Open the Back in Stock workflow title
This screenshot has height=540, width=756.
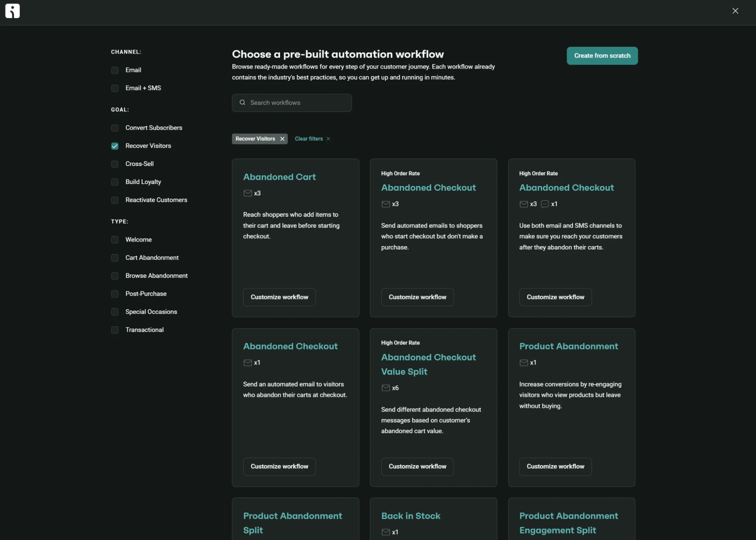(x=411, y=516)
